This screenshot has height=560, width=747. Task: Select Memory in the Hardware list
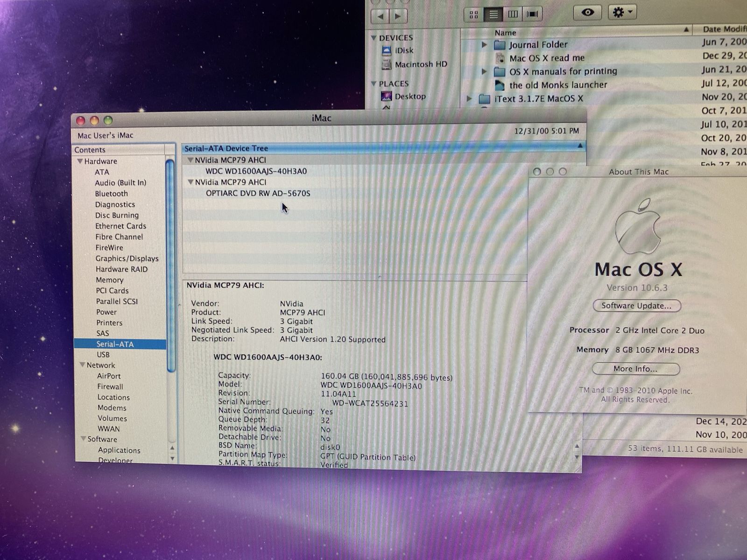tap(110, 280)
